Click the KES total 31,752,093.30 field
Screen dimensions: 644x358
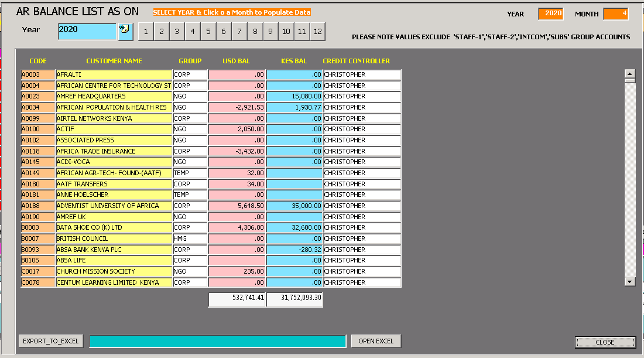(294, 299)
